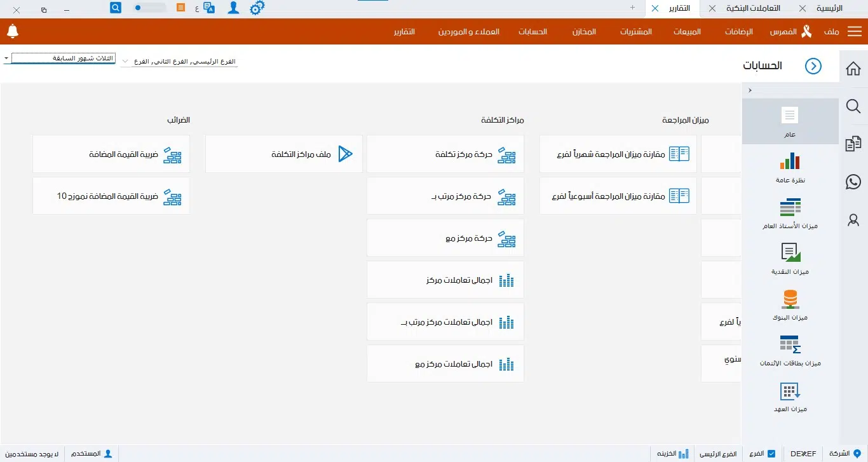Open ميزان البنوك report from the sidebar

(790, 303)
